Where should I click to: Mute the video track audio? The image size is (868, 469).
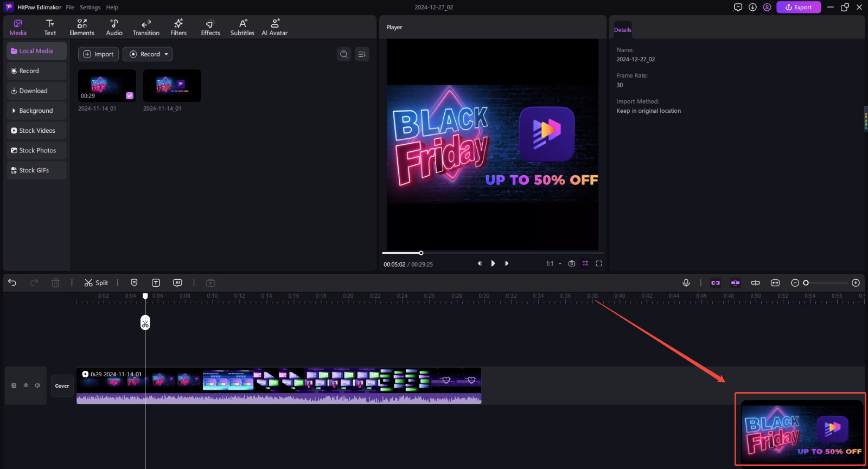coord(37,386)
